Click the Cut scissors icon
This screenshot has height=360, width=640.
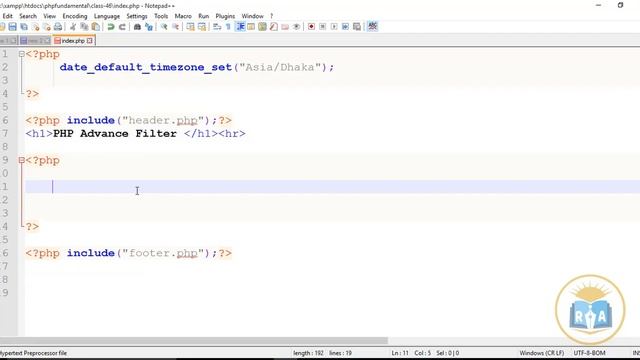pos(73,27)
